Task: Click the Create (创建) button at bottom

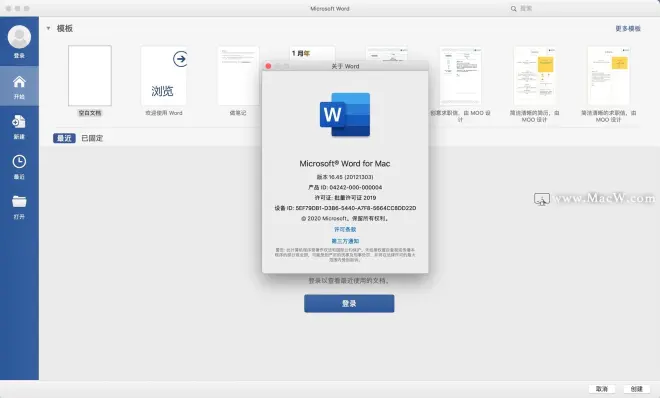Action: [x=637, y=389]
